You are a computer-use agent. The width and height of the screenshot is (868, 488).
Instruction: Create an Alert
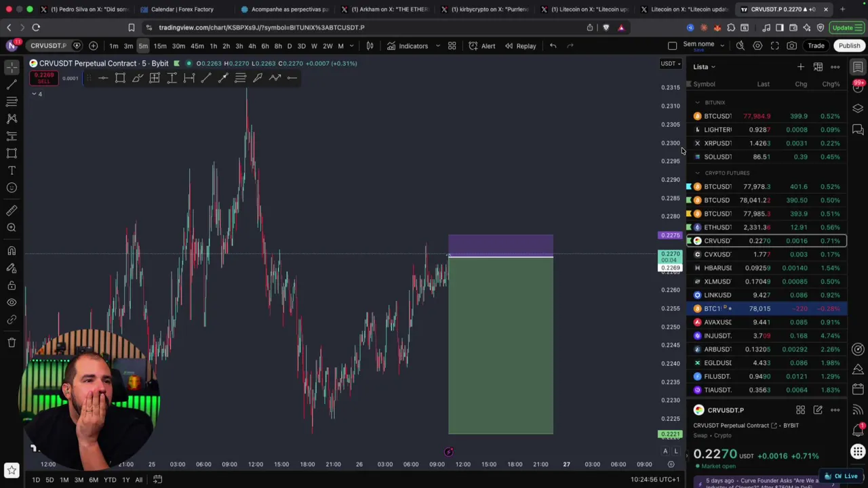click(x=482, y=45)
